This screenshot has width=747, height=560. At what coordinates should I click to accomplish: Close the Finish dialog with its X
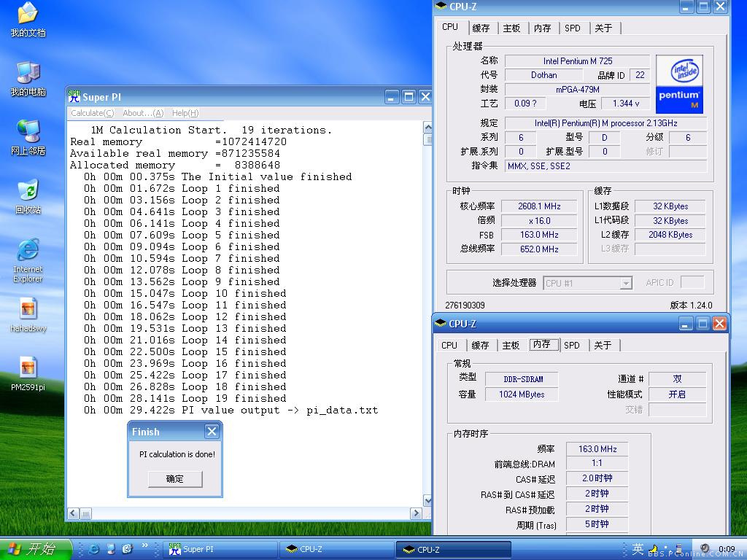tap(212, 432)
